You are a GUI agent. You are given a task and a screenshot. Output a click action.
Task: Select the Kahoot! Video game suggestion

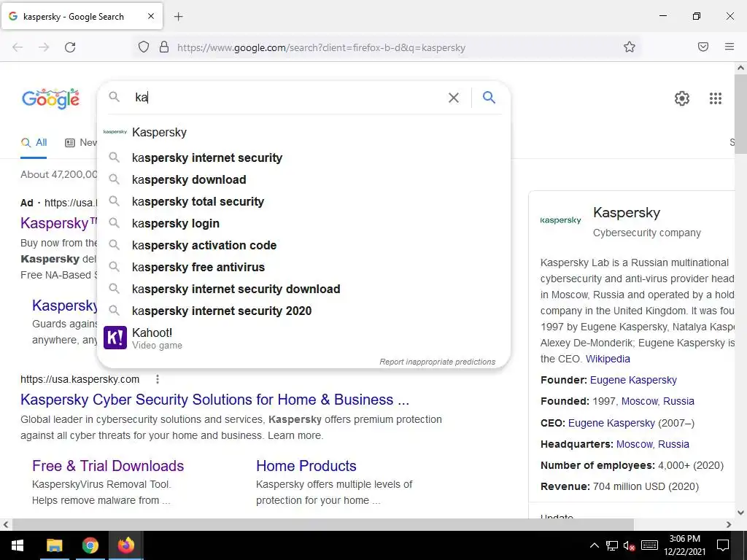click(303, 338)
